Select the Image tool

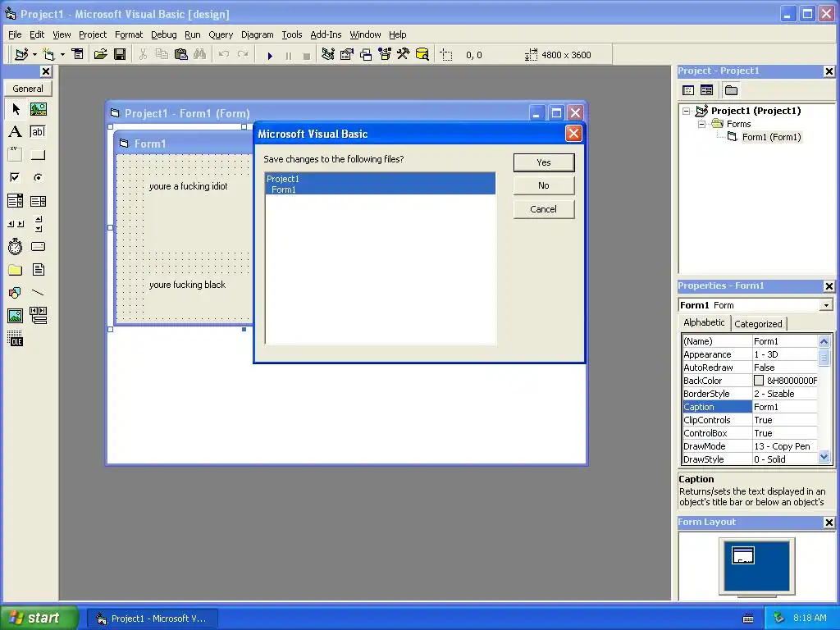(x=16, y=316)
